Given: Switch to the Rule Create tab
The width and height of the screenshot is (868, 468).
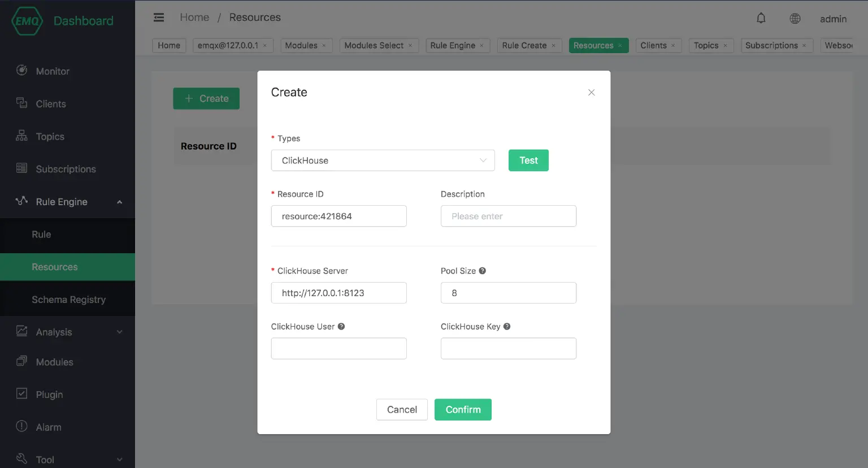Looking at the screenshot, I should pyautogui.click(x=524, y=45).
